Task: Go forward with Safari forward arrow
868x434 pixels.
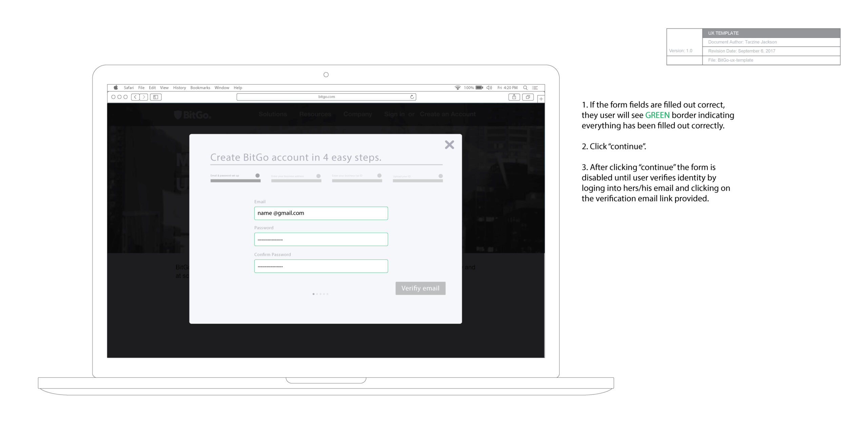Action: [x=144, y=97]
